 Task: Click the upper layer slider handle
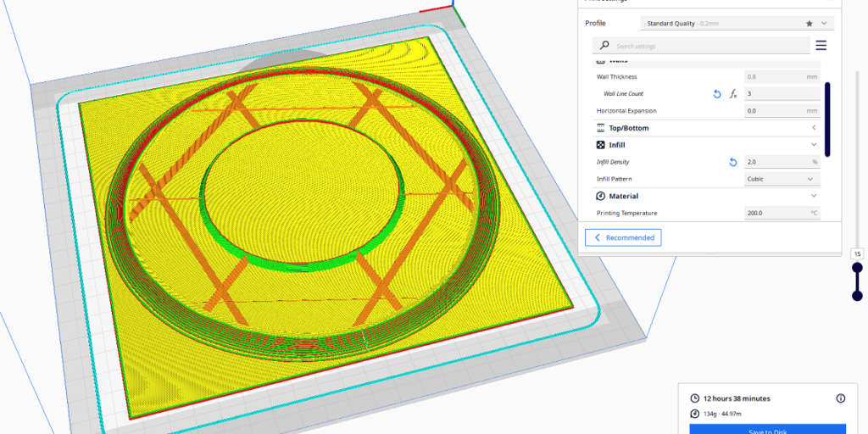pyautogui.click(x=857, y=268)
